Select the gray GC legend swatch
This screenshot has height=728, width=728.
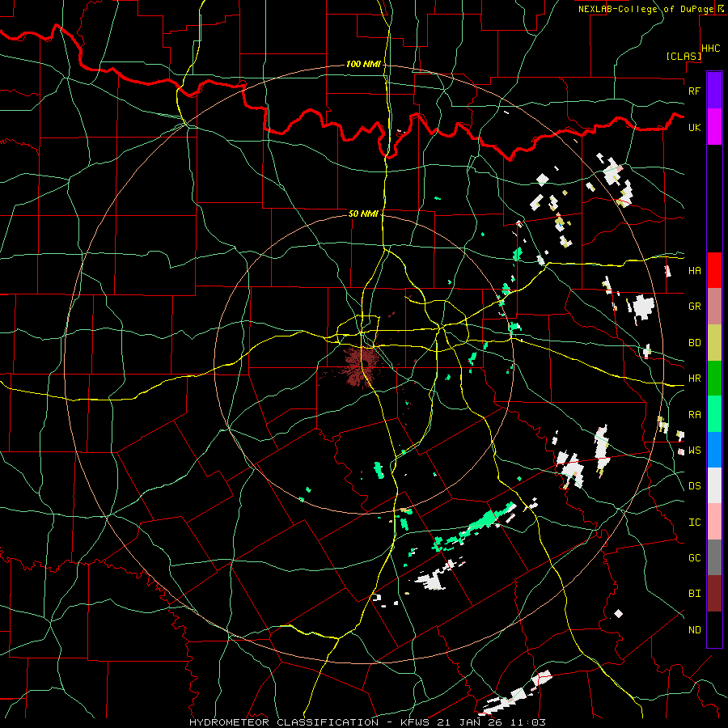tap(714, 557)
